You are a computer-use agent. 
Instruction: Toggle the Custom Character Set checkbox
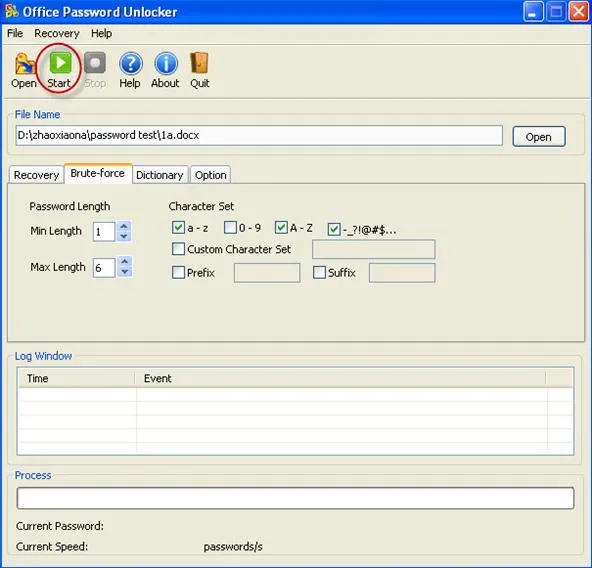[178, 249]
